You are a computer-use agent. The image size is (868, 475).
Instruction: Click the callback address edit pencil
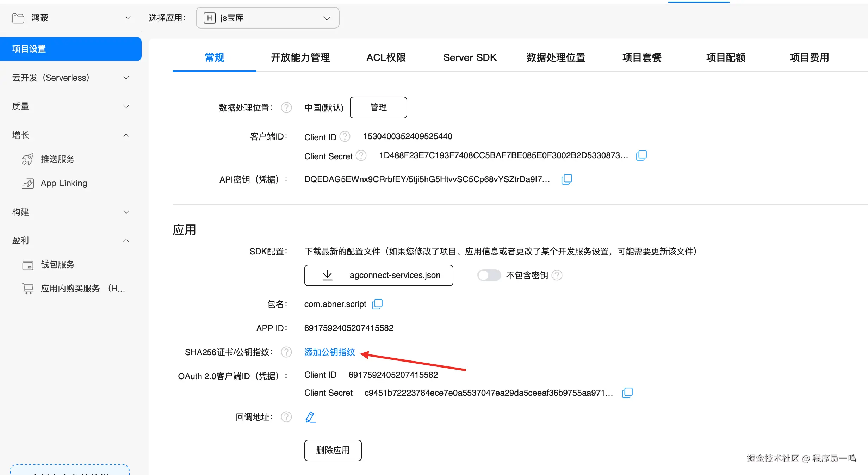click(x=310, y=417)
